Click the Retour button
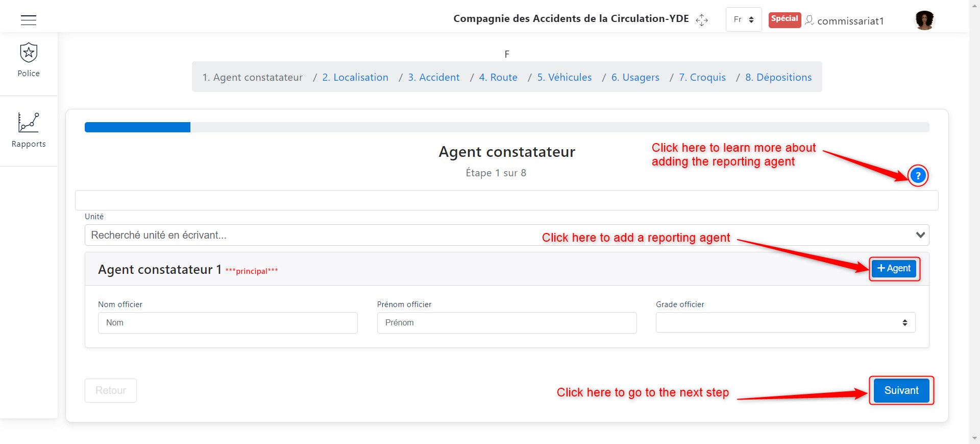Image resolution: width=980 pixels, height=444 pixels. coord(111,390)
